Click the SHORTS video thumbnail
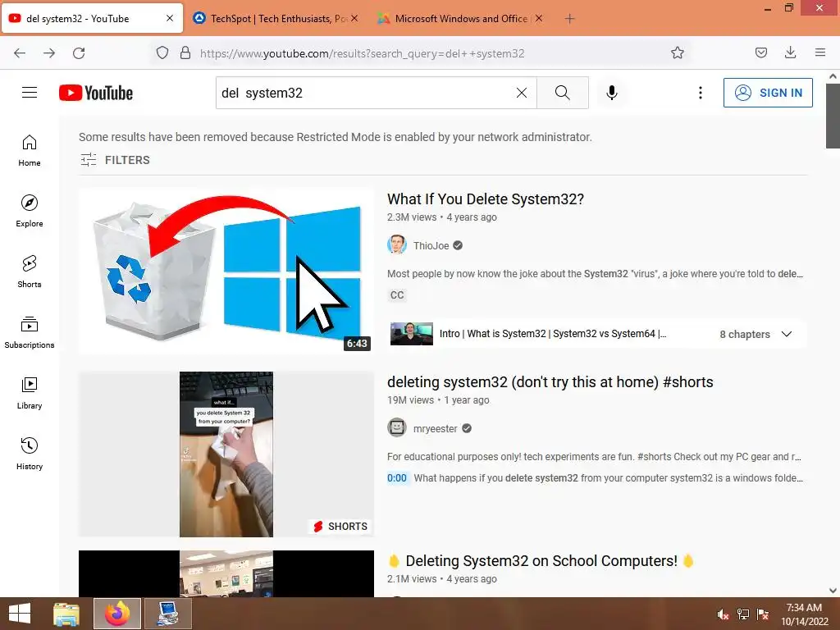840x630 pixels. (226, 454)
